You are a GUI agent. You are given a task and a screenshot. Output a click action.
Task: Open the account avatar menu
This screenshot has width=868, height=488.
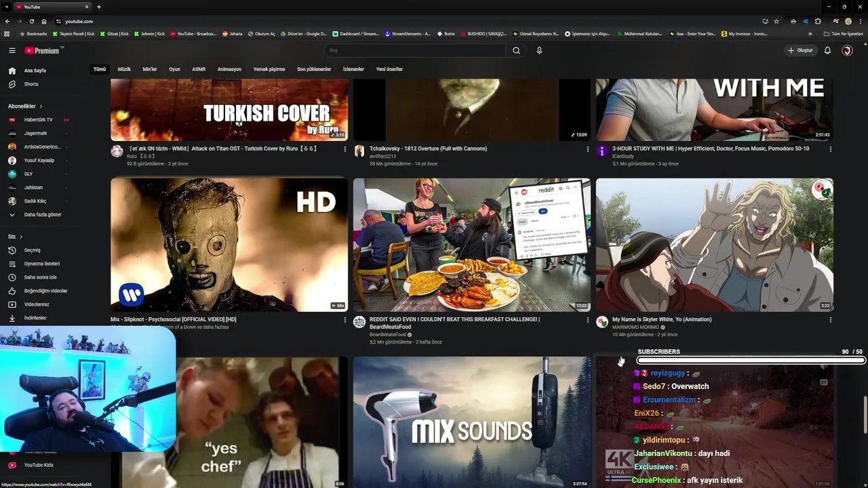847,50
